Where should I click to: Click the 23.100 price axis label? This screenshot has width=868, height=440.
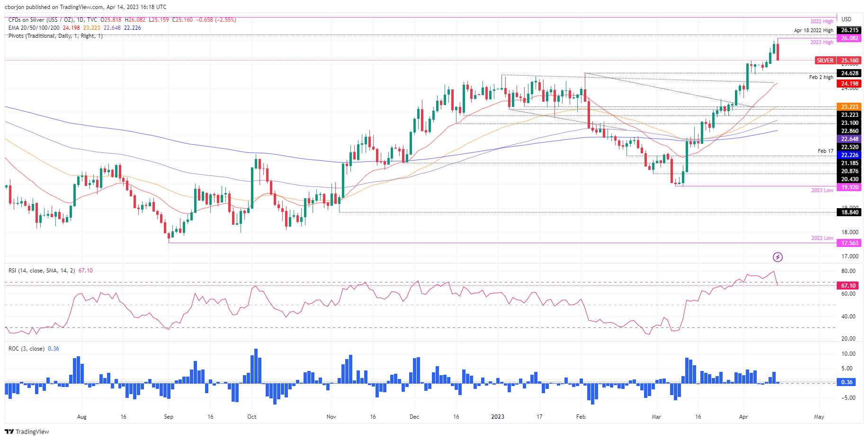[850, 123]
